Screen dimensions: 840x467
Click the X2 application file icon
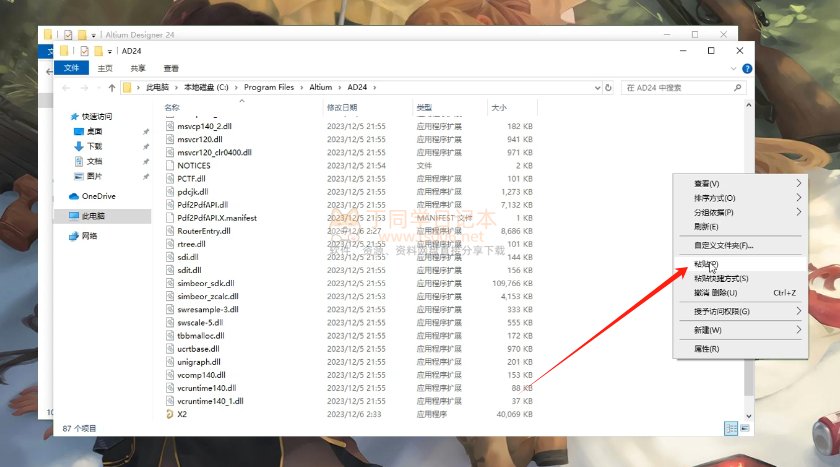pyautogui.click(x=170, y=413)
